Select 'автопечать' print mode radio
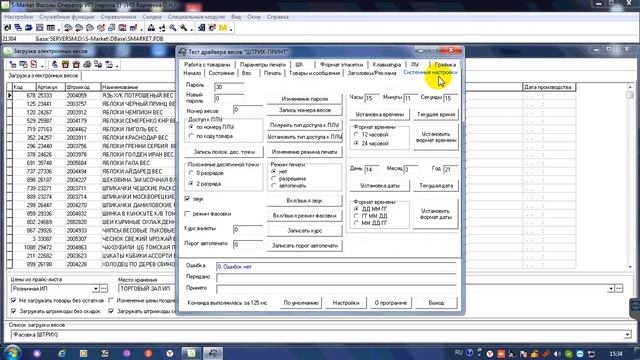 pyautogui.click(x=273, y=186)
